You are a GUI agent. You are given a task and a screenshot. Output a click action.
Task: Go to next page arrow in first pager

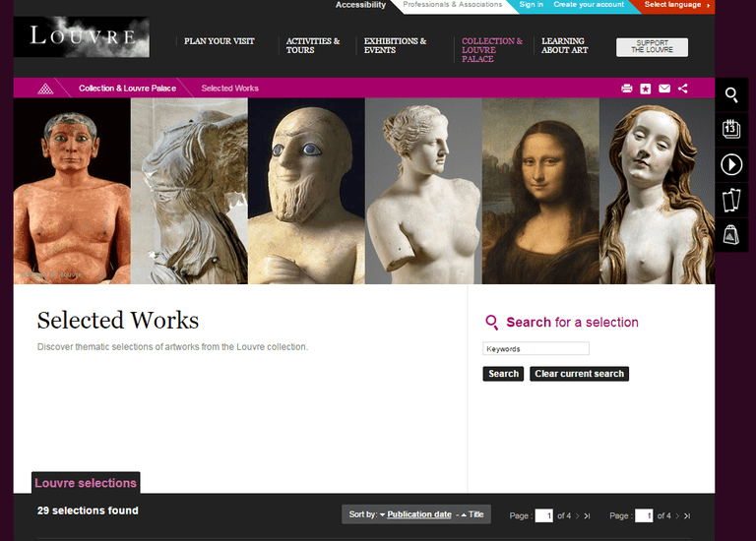(577, 516)
